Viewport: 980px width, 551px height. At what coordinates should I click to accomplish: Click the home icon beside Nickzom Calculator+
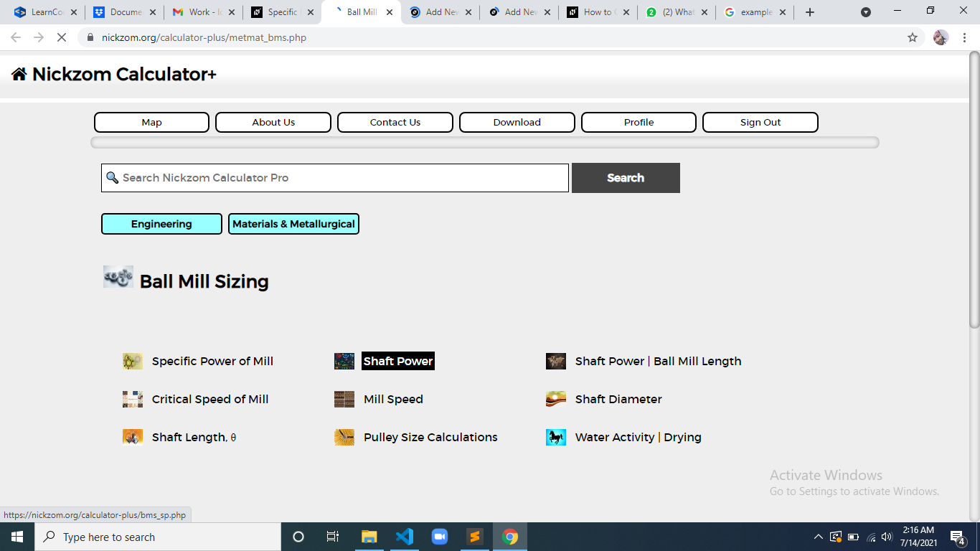[x=19, y=74]
